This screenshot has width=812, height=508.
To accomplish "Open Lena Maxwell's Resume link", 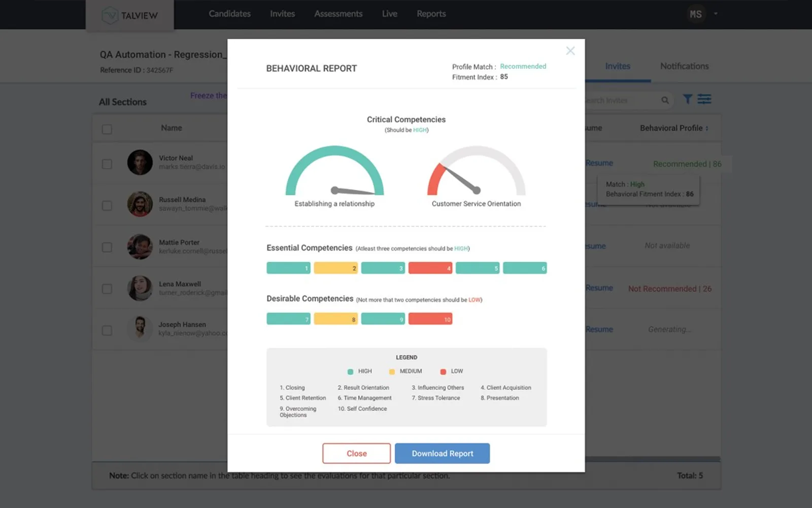I will tap(599, 288).
